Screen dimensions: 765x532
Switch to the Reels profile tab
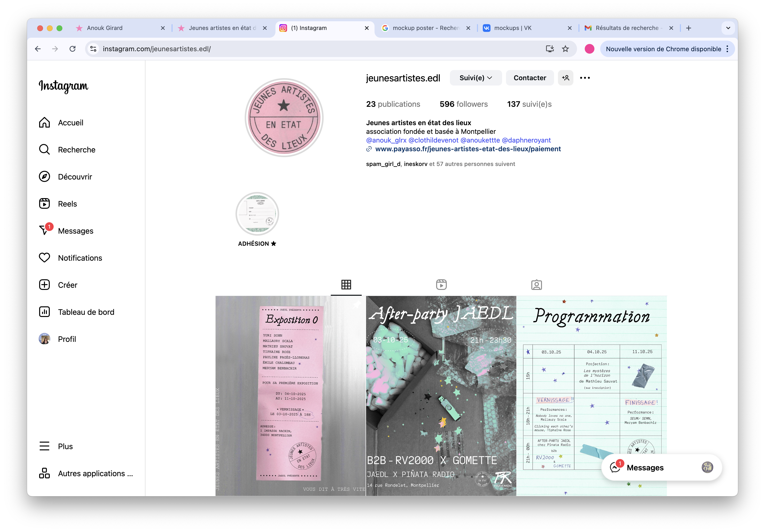pos(441,285)
